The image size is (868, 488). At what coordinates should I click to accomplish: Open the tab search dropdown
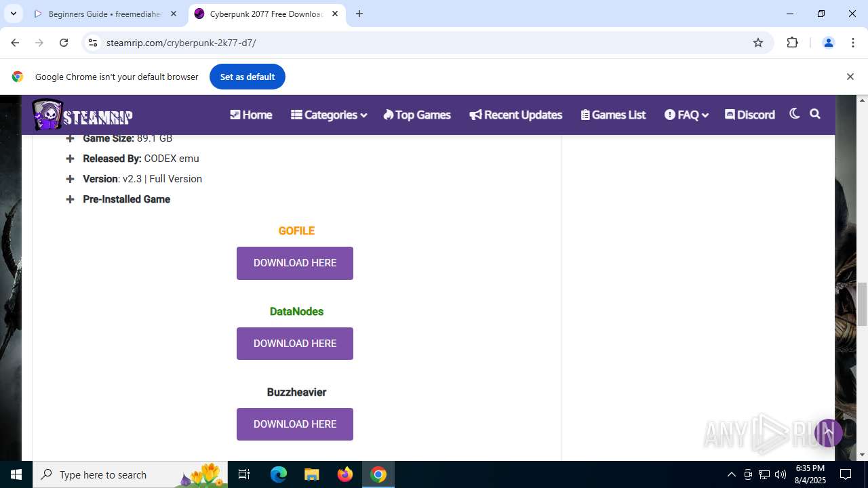click(13, 14)
